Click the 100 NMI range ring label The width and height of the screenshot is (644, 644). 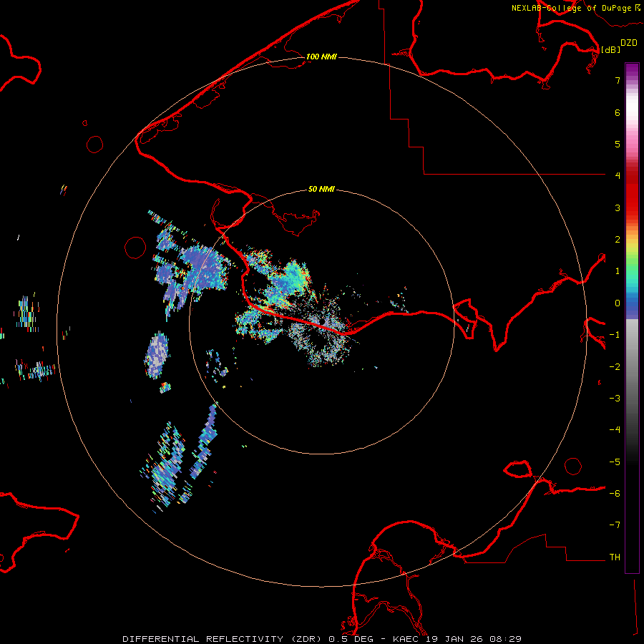(x=321, y=57)
